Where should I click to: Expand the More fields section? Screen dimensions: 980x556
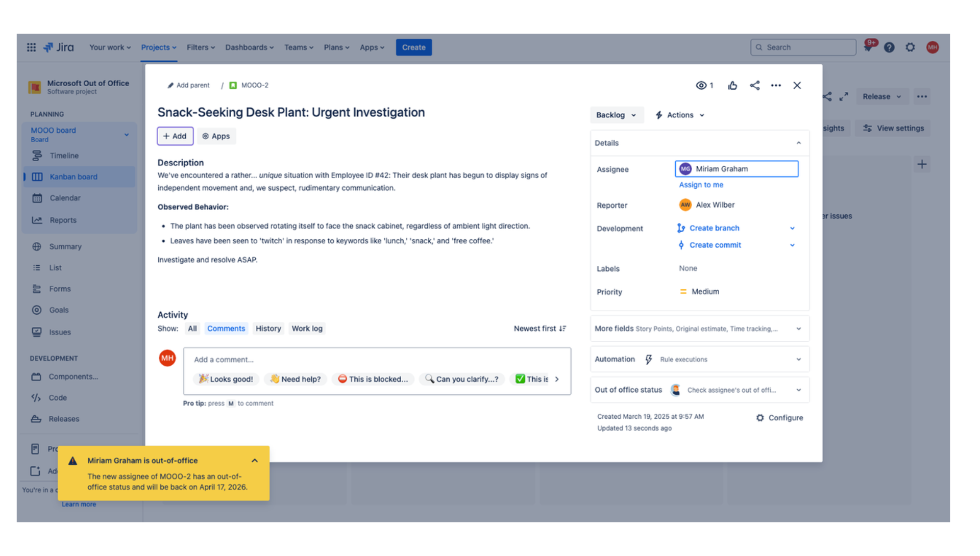point(699,329)
